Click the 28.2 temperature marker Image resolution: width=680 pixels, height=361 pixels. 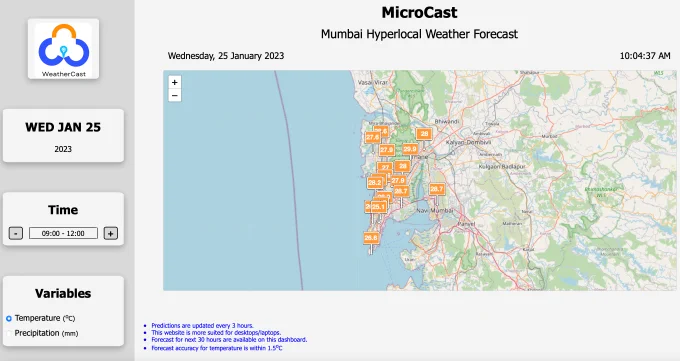375,183
